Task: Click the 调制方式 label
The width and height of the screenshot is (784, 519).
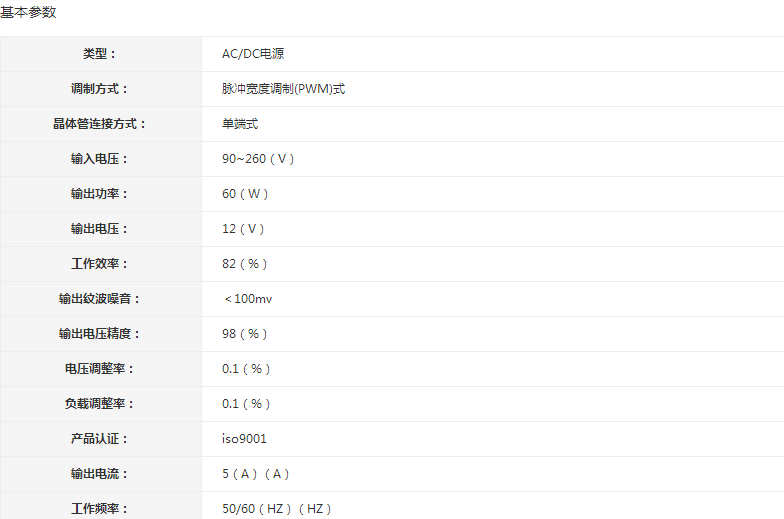Action: pos(100,89)
